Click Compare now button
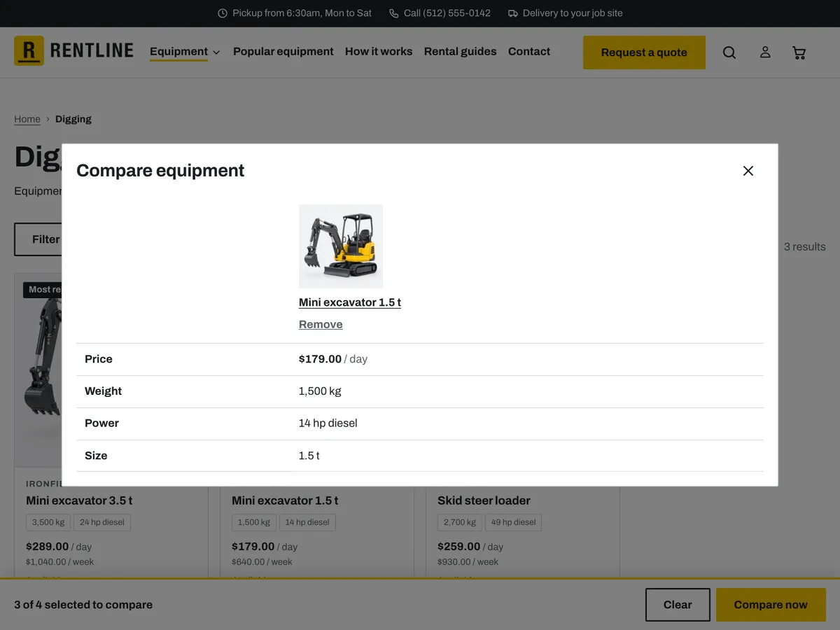 (x=771, y=605)
